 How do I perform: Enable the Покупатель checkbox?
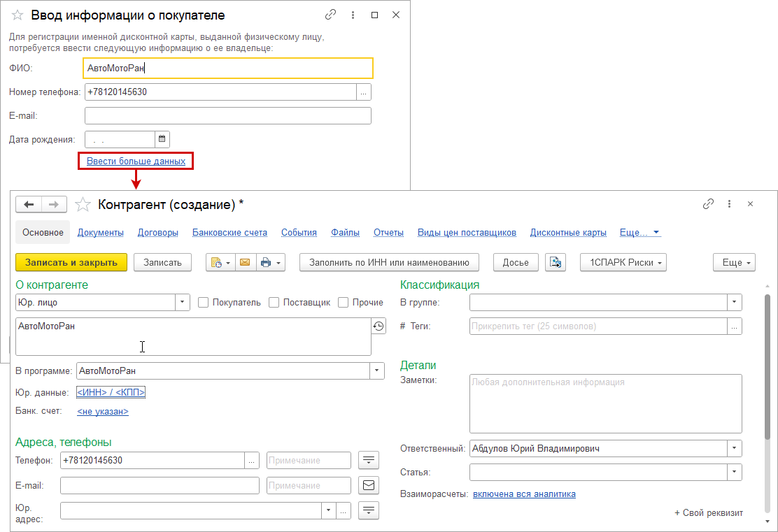pos(204,302)
